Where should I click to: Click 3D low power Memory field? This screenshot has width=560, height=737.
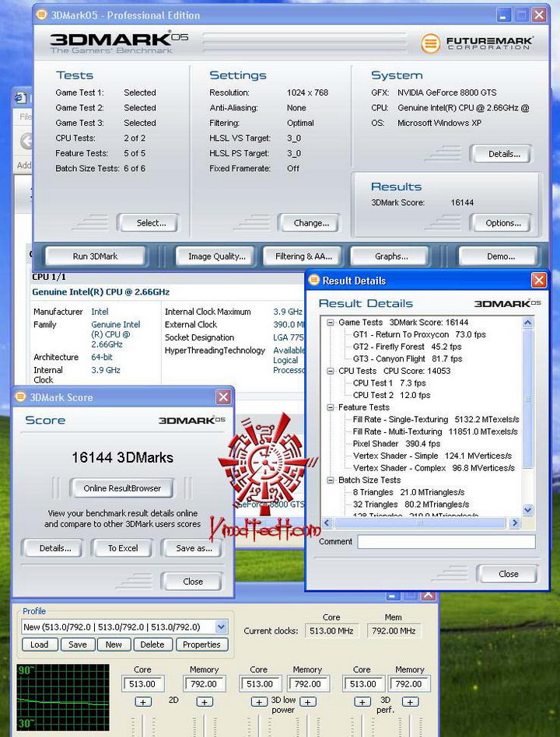309,684
